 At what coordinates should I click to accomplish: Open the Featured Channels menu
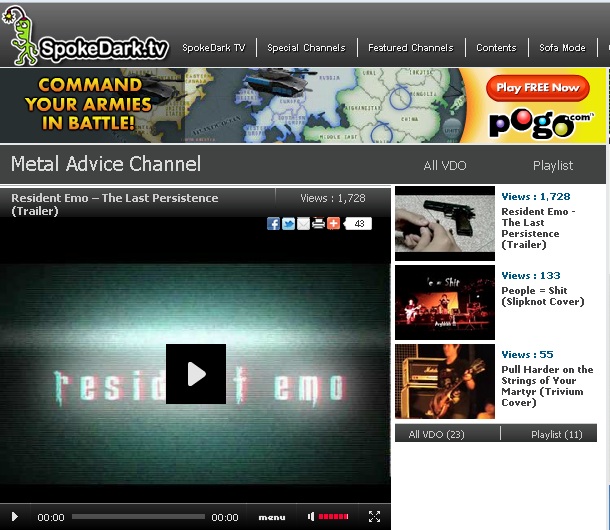coord(411,48)
